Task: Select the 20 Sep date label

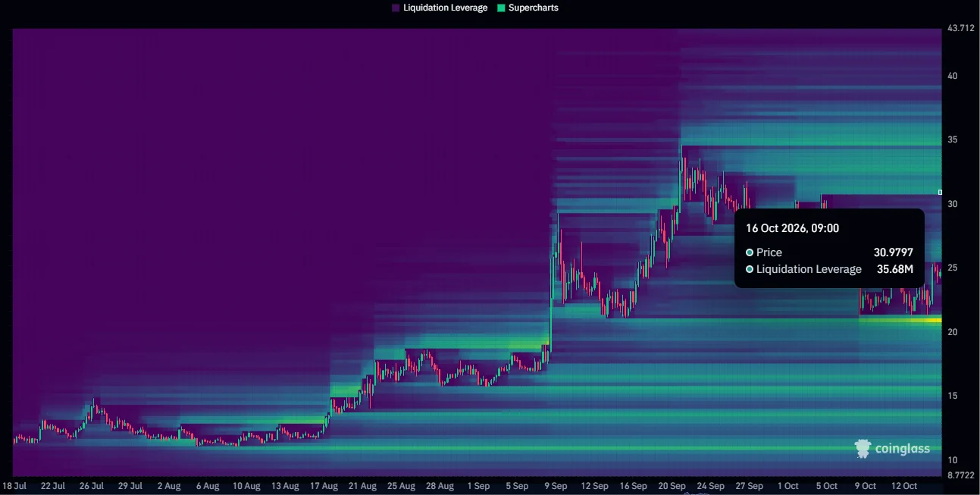Action: tap(672, 486)
